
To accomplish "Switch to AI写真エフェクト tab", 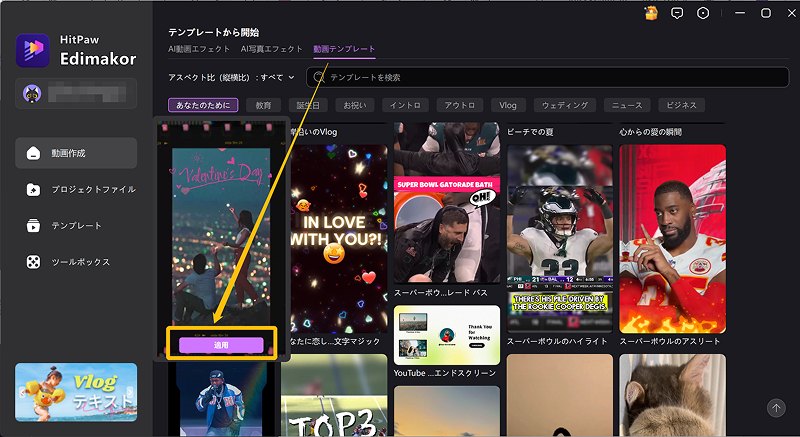I will coord(271,49).
